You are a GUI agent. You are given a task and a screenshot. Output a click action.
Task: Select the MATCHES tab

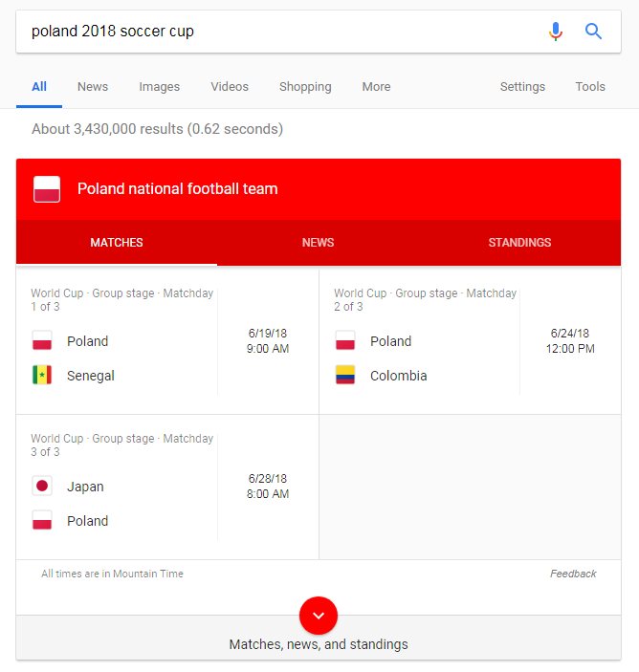click(117, 243)
